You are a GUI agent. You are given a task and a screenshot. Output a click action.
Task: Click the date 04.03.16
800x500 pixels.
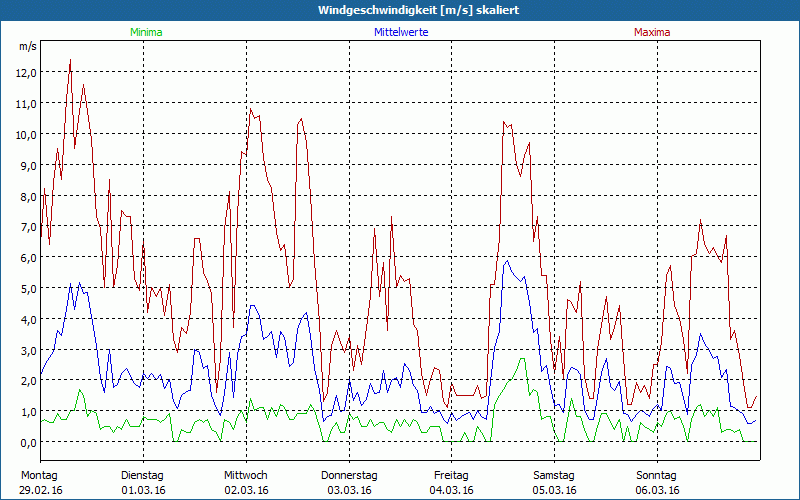pos(452,490)
